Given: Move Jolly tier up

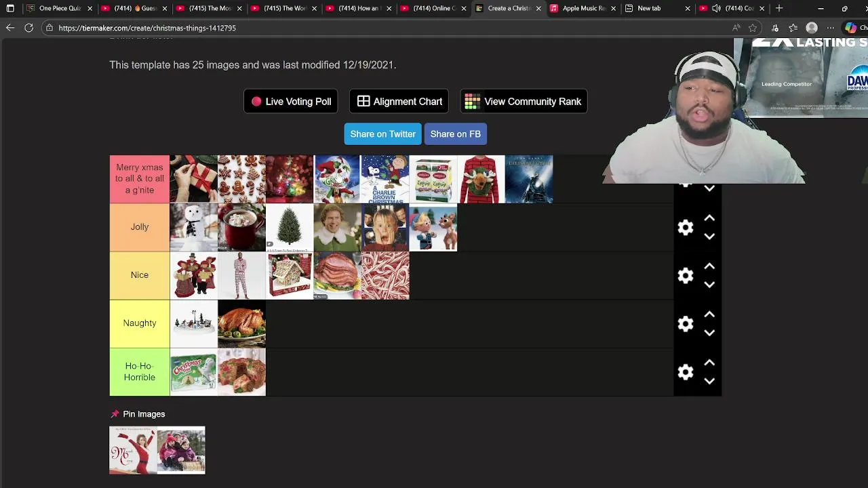Looking at the screenshot, I should 709,218.
